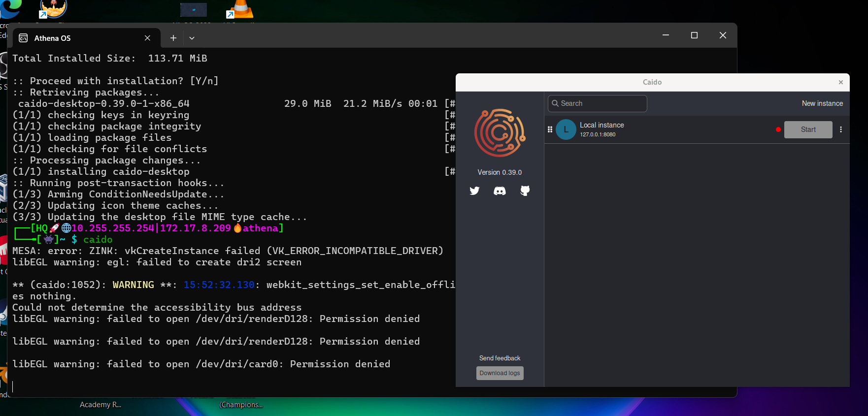Maximize the terminal window
The width and height of the screenshot is (868, 416).
[694, 35]
